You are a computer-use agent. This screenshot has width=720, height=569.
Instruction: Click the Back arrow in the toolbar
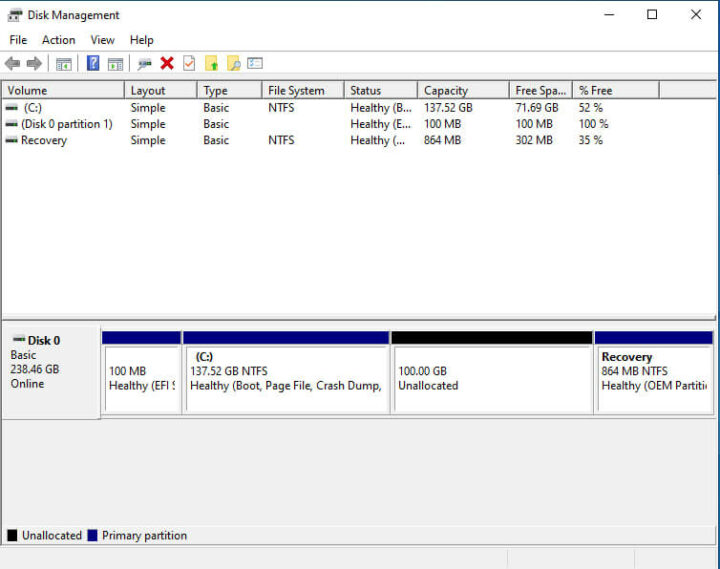pos(12,64)
